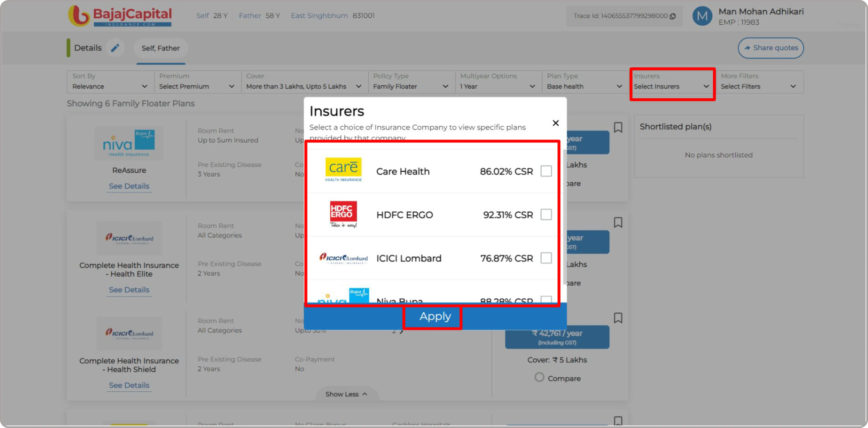This screenshot has width=868, height=428.
Task: Copy the Trace Id with copy icon
Action: tap(673, 16)
